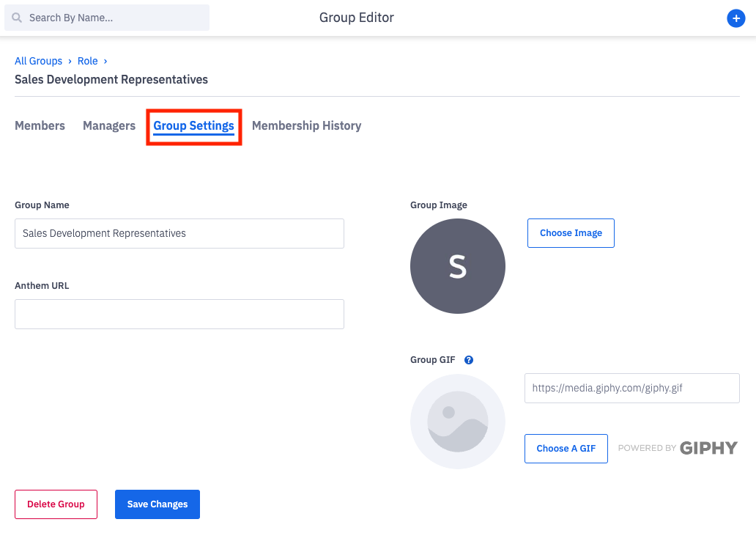The image size is (756, 544).
Task: Switch to the Members tab
Action: (x=40, y=125)
